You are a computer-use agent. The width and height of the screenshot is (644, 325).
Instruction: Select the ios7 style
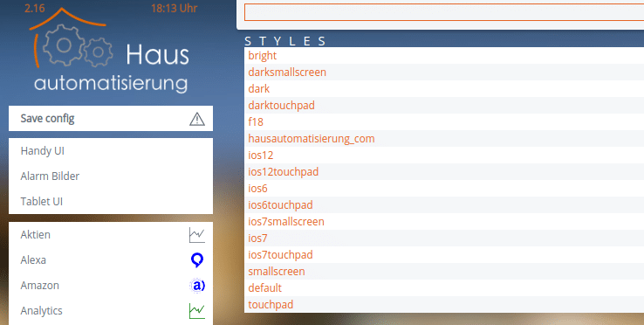click(257, 239)
